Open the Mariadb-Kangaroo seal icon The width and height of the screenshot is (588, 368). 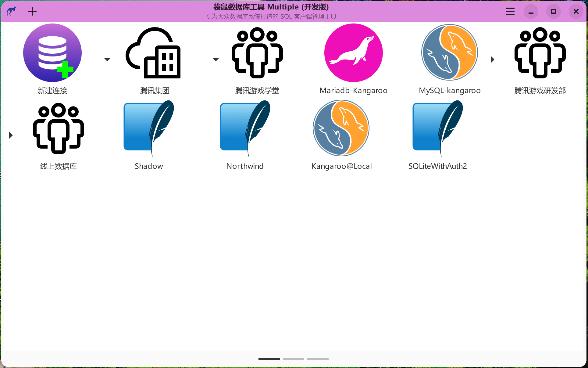tap(354, 53)
